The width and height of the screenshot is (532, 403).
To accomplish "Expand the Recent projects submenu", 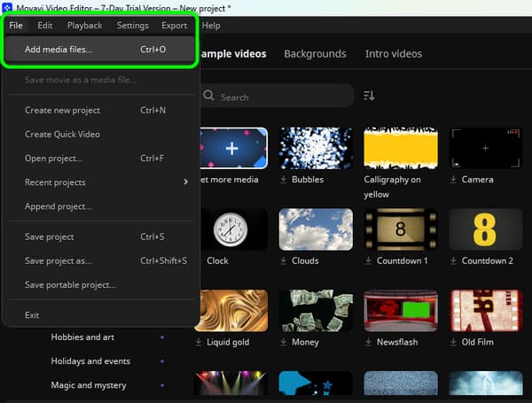I will pyautogui.click(x=99, y=182).
